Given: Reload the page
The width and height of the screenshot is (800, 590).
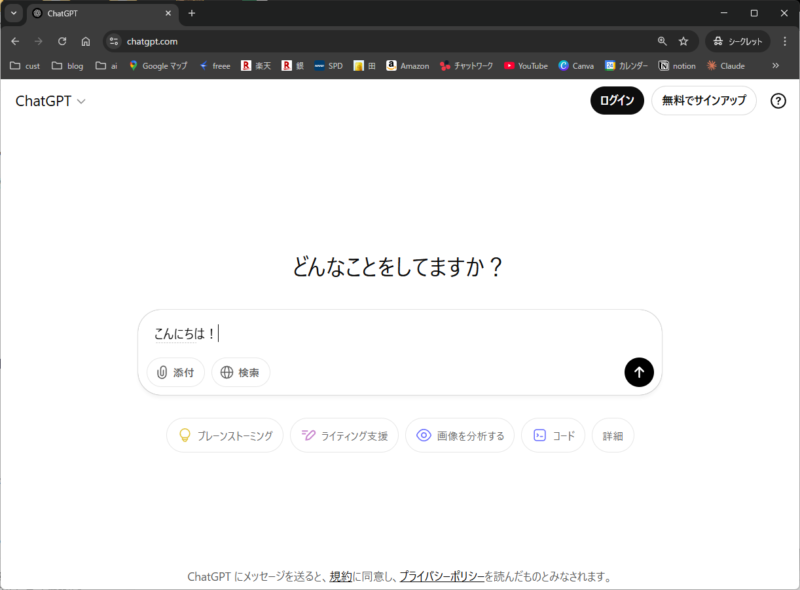Looking at the screenshot, I should [62, 41].
